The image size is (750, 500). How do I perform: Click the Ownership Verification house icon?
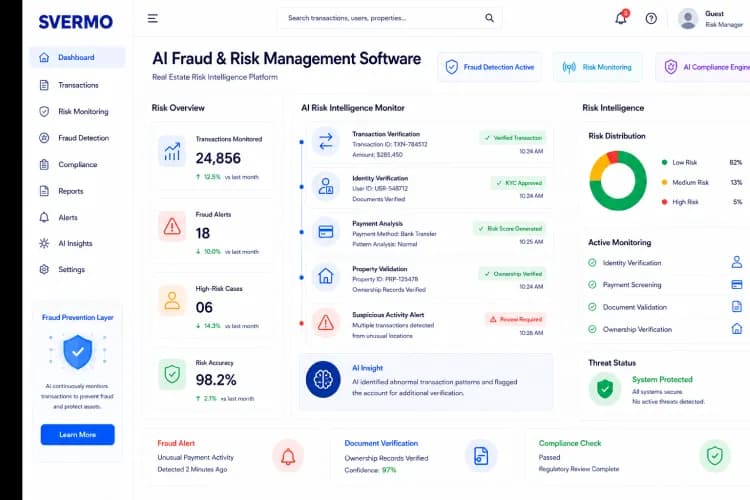click(737, 329)
